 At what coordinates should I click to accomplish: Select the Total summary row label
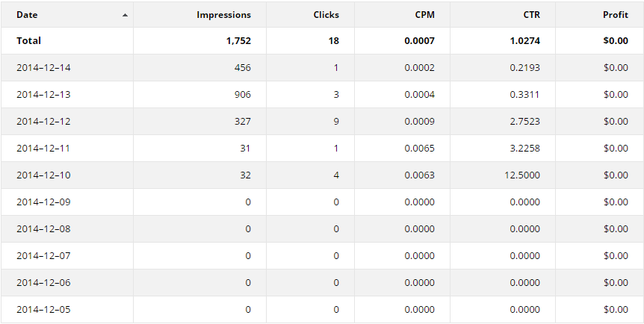point(28,40)
